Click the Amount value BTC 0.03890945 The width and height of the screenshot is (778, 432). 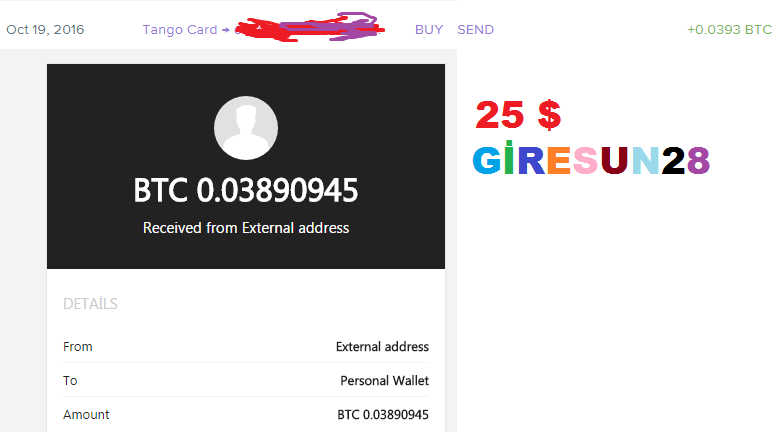[x=383, y=415]
